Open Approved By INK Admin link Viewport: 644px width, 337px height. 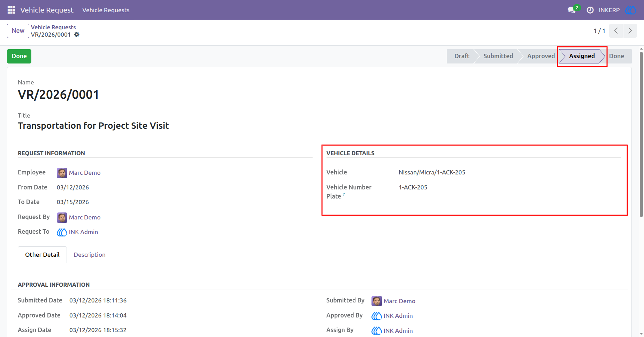coord(398,316)
